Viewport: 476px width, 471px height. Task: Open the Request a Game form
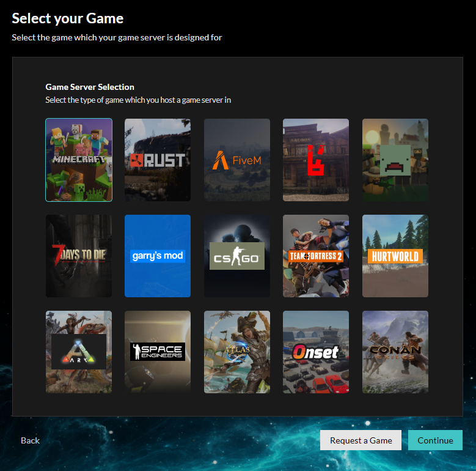point(361,440)
